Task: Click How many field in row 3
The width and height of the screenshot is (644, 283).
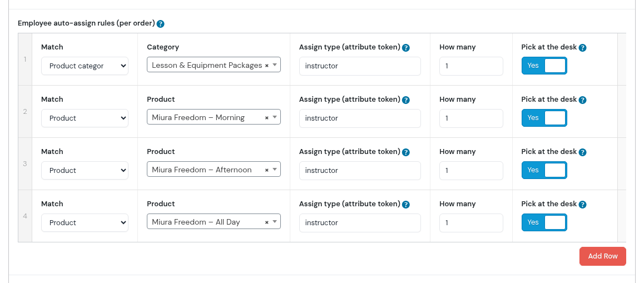Action: (x=471, y=171)
